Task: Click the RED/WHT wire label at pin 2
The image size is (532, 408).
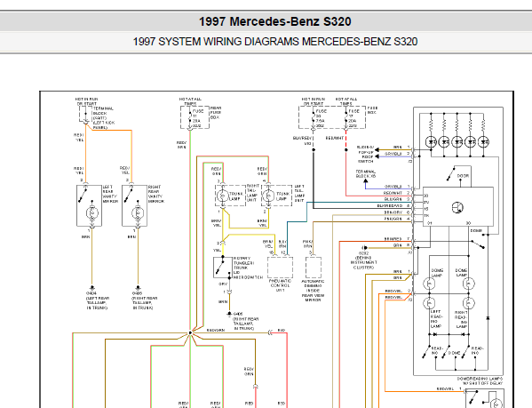Action: click(393, 193)
